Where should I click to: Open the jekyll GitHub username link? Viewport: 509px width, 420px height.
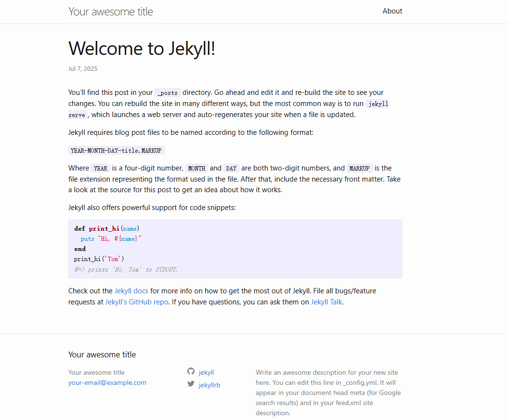click(x=206, y=372)
